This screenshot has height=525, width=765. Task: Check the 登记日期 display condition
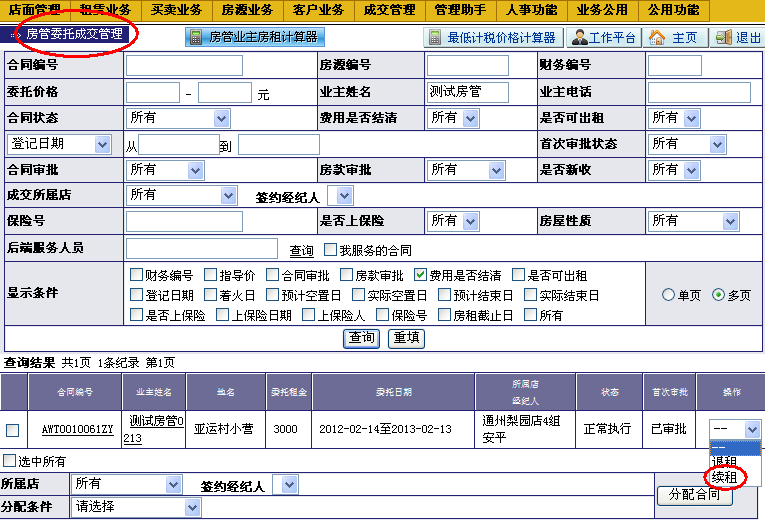tap(136, 295)
